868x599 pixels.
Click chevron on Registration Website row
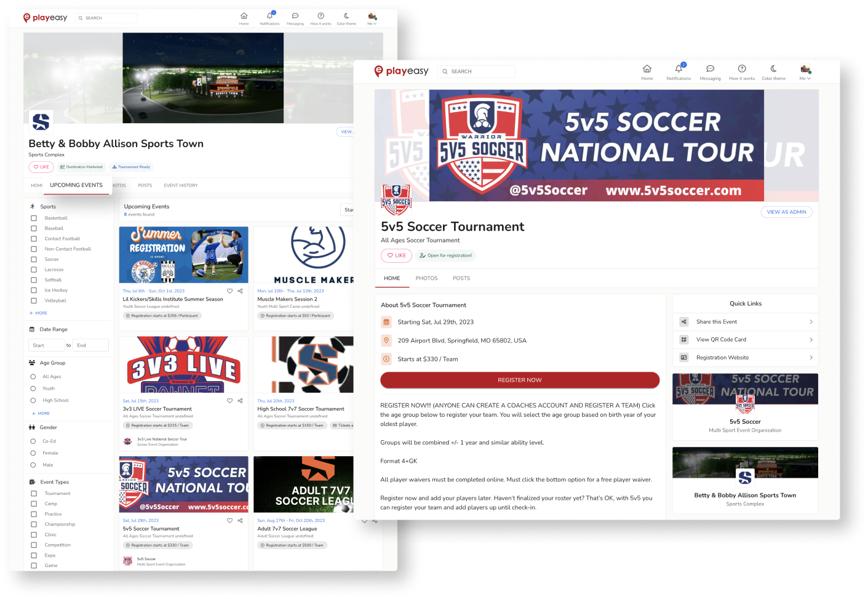(x=811, y=357)
